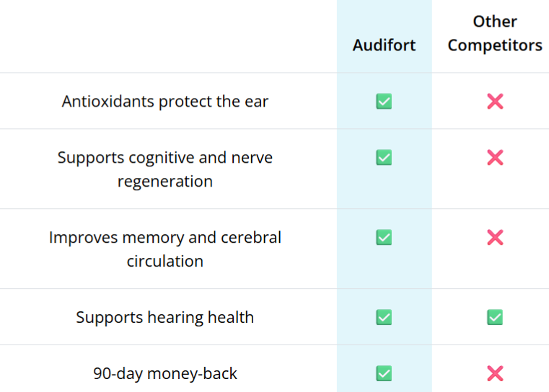The image size is (549, 392).
Task: Click Audifort check for 90-day money-back
Action: (384, 373)
